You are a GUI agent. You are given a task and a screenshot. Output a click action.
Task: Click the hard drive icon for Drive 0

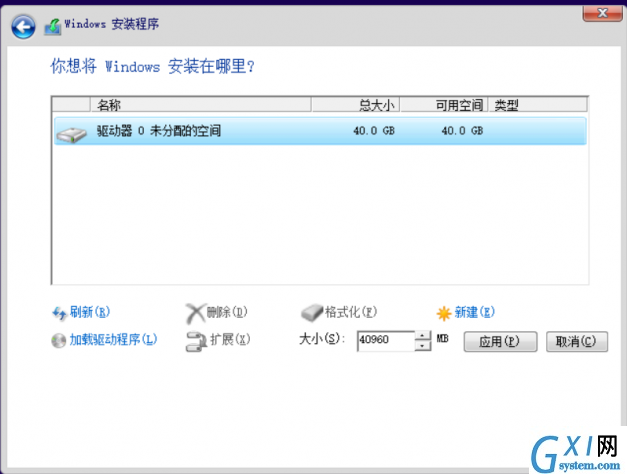(71, 134)
